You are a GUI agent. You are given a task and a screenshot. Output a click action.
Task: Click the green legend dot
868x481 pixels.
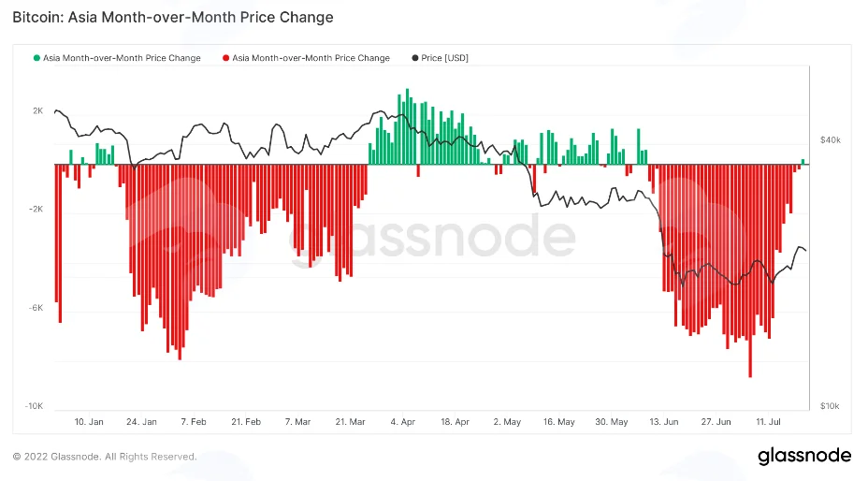coord(37,58)
